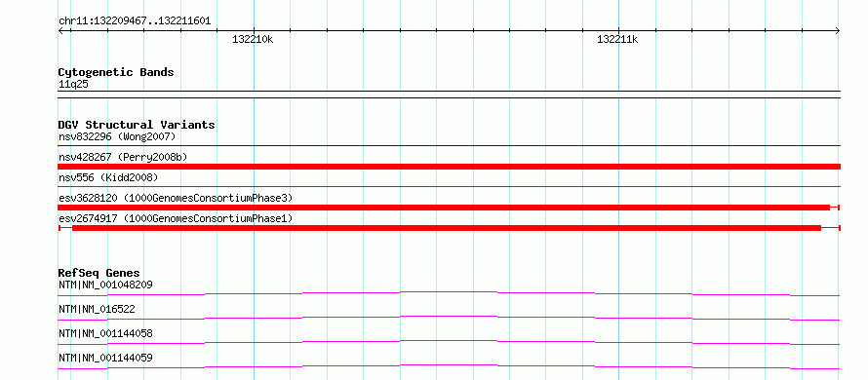Click the right arrow end of the ruler
This screenshot has height=380, width=868.
838,30
